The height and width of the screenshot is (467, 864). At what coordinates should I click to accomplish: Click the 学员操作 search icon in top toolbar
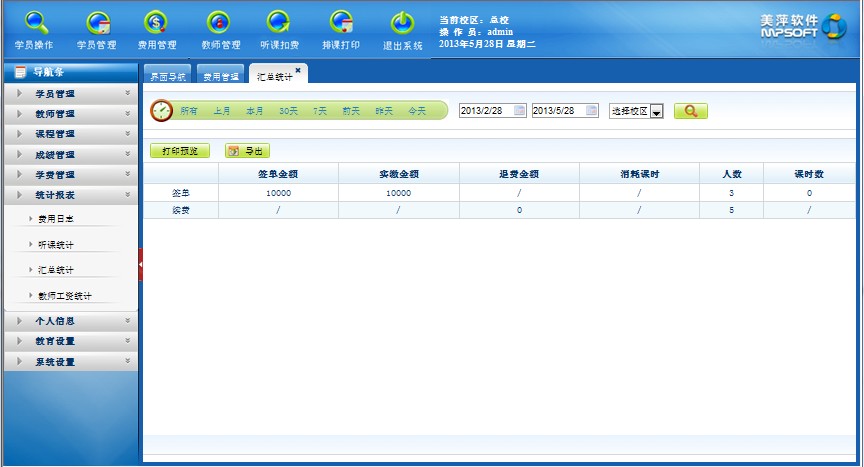point(35,23)
